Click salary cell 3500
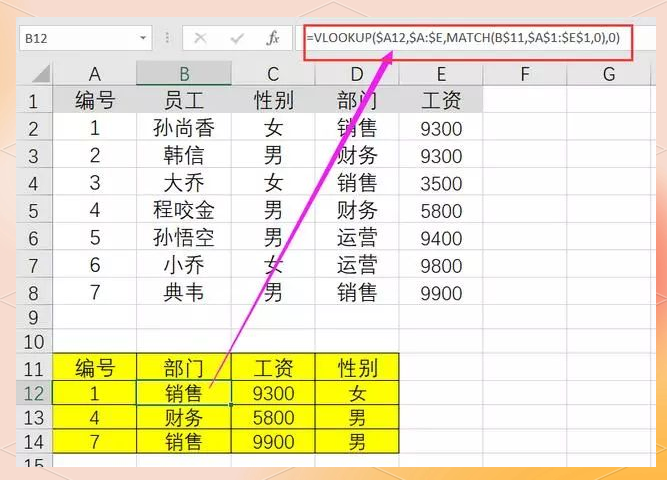 pos(441,183)
